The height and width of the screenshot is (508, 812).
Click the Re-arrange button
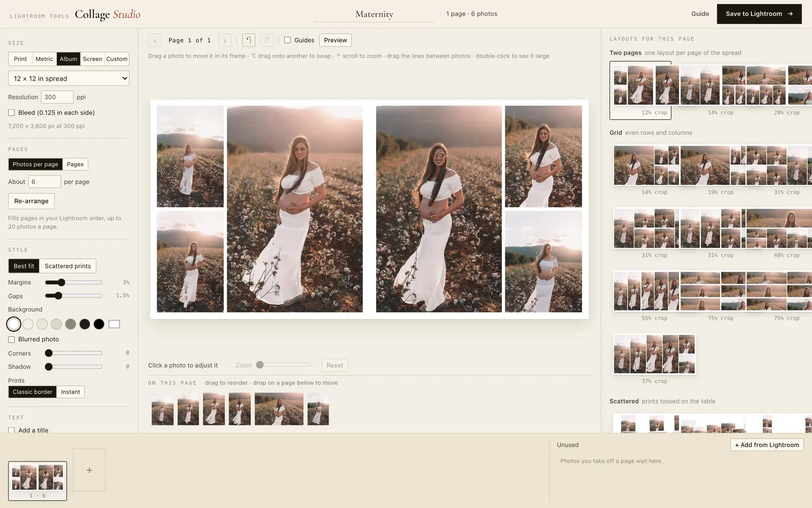[x=31, y=201]
